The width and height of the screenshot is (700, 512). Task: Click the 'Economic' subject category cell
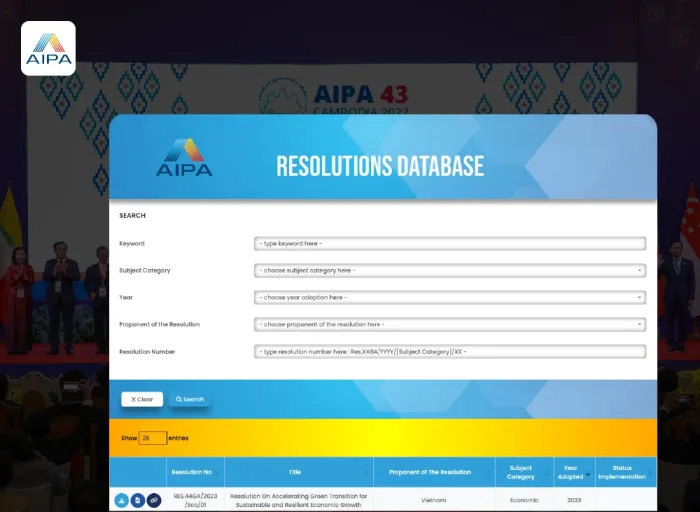click(524, 500)
